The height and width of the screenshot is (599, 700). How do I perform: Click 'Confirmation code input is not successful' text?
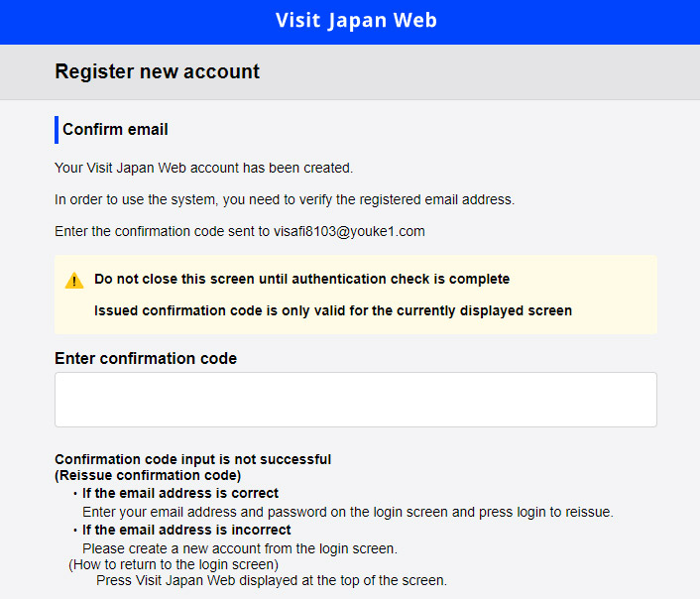click(x=193, y=459)
